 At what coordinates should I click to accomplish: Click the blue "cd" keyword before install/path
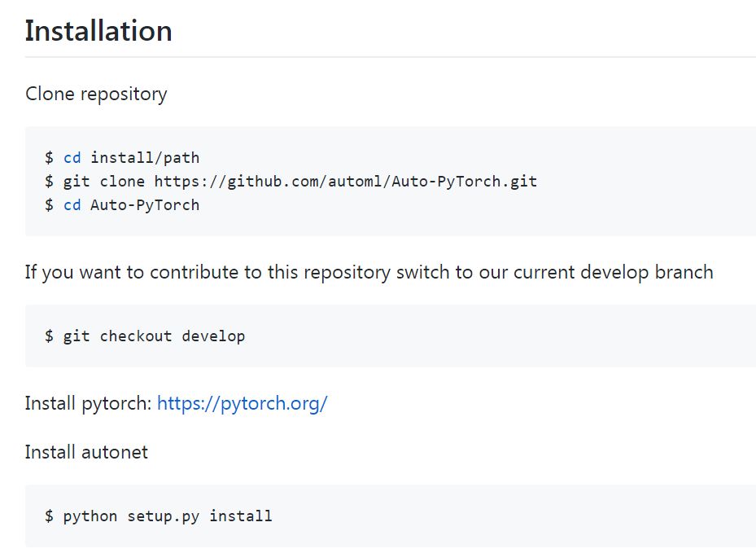tap(72, 157)
